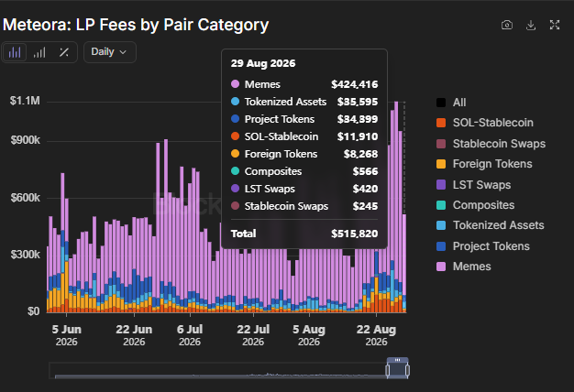Viewport: 574px width, 392px height.
Task: Click the '$1.1M' y-axis label
Action: click(x=25, y=101)
